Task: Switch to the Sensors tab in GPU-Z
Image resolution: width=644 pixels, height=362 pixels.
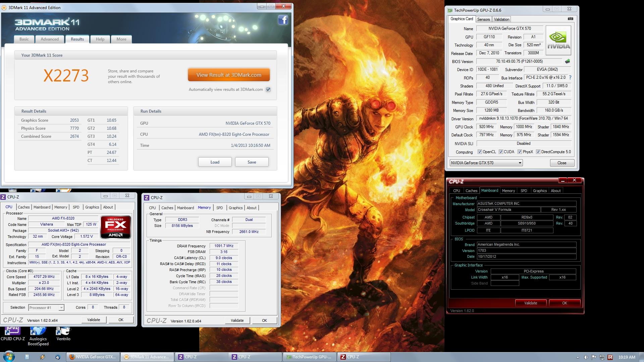Action: tap(483, 19)
